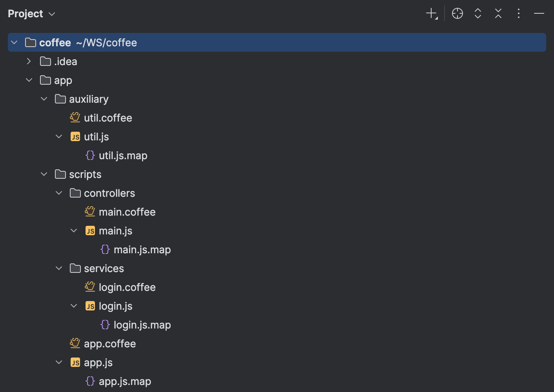Screen dimensions: 554x392
Task: Click the braces icon of util.js.map
Action: [x=90, y=155]
